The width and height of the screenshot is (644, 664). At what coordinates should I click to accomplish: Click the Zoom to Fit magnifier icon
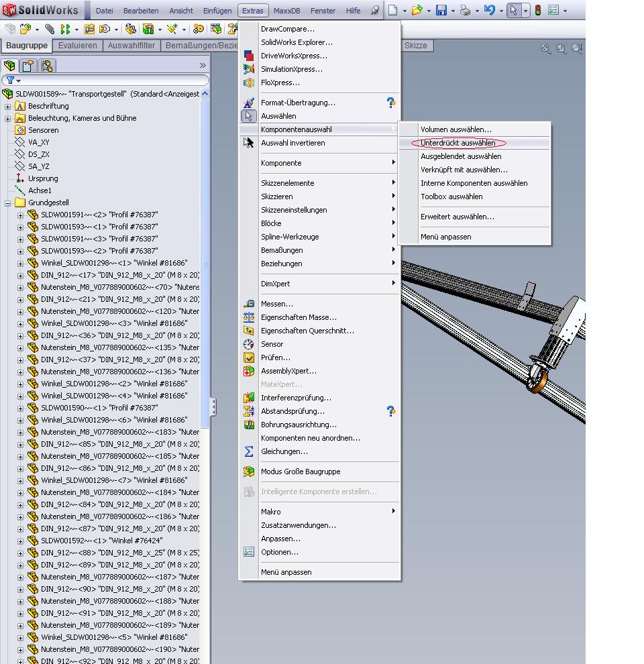click(546, 49)
